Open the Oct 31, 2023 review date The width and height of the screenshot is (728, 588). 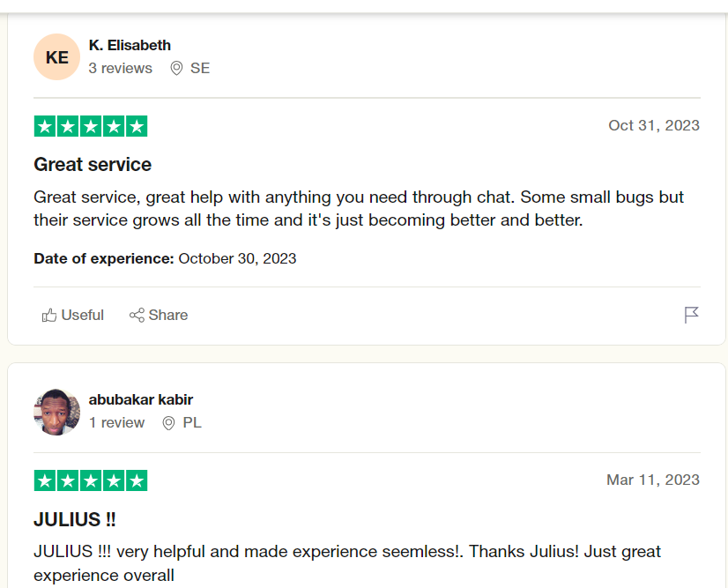pos(654,125)
